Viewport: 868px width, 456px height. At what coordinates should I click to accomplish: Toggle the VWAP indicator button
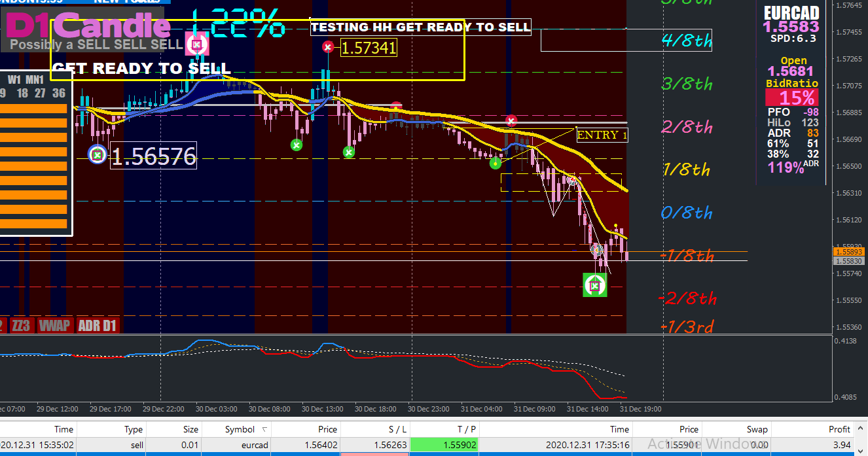point(54,325)
